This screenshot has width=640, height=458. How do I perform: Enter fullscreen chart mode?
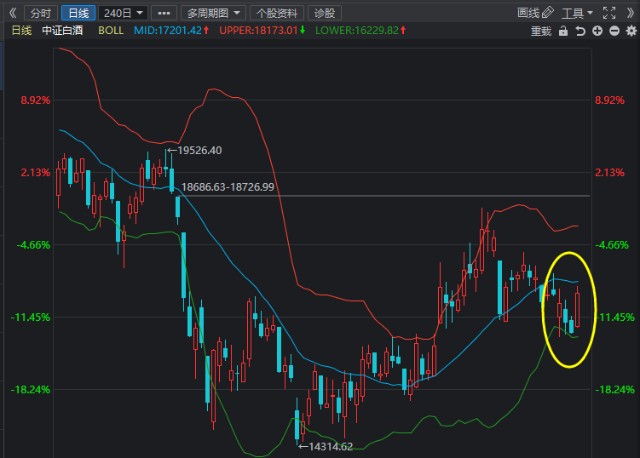609,13
